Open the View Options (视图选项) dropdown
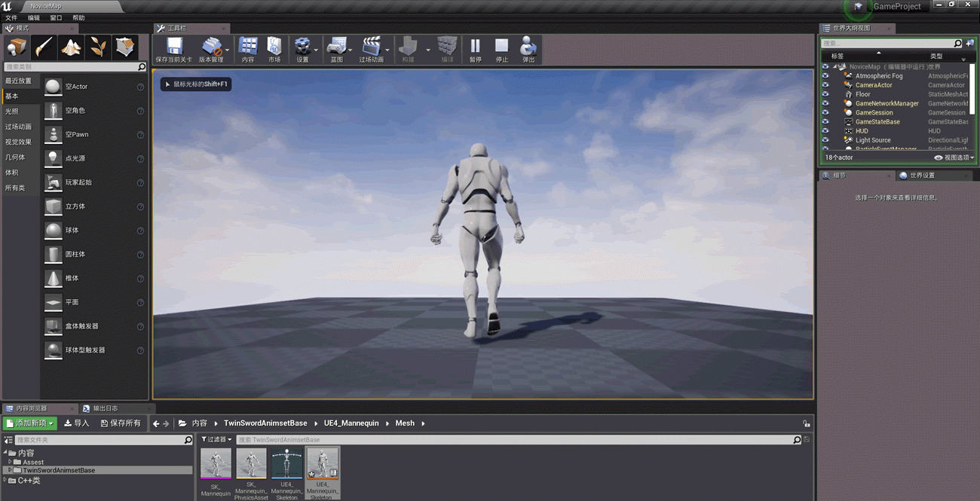The image size is (980, 501). [954, 157]
